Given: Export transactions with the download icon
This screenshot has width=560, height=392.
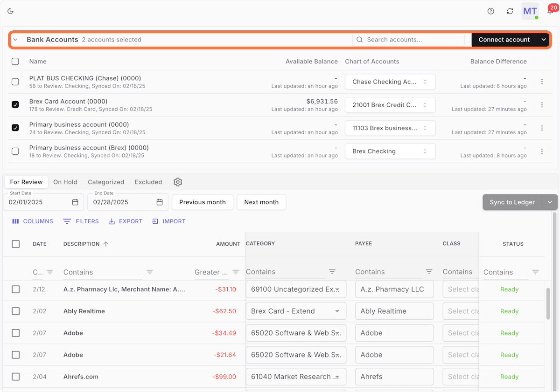Looking at the screenshot, I should [111, 221].
